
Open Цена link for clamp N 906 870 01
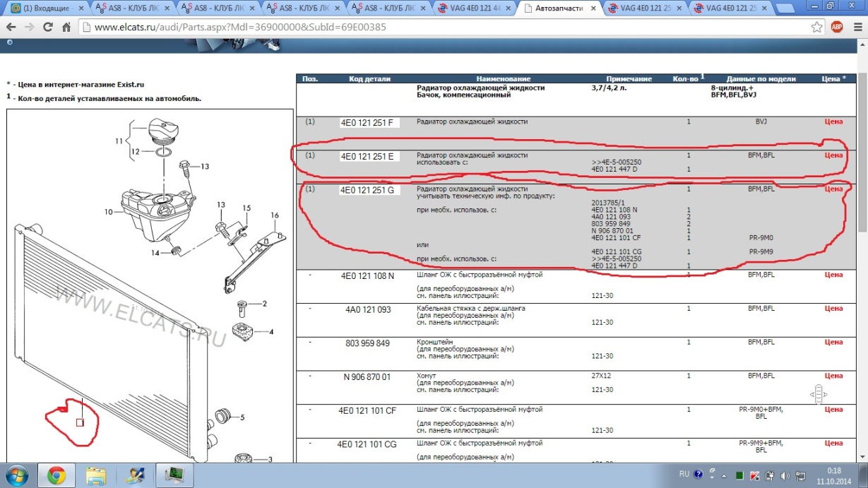tap(833, 376)
